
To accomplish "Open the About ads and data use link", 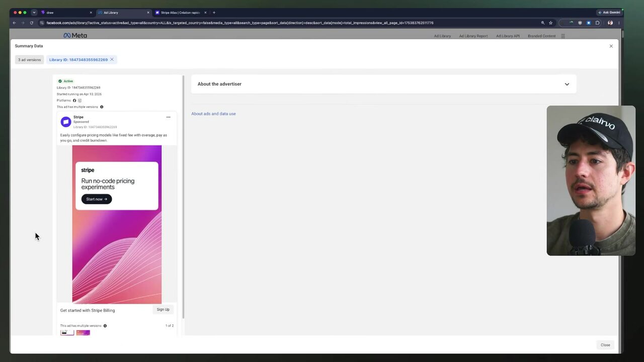I will tap(213, 114).
